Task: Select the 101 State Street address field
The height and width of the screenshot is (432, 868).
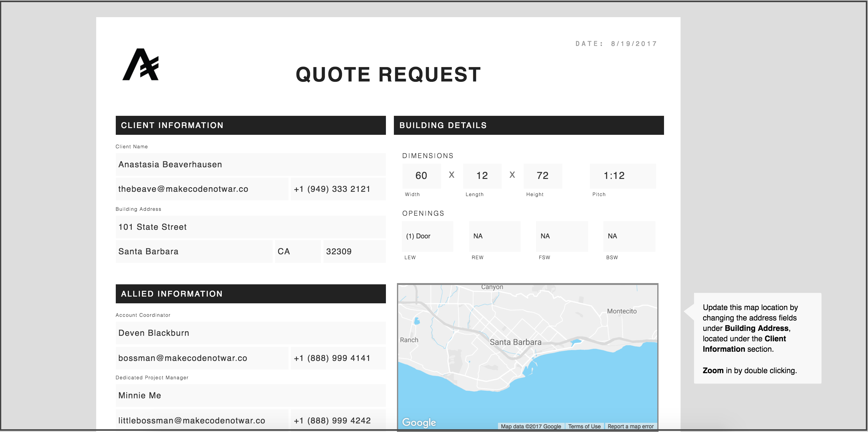Action: [x=250, y=227]
